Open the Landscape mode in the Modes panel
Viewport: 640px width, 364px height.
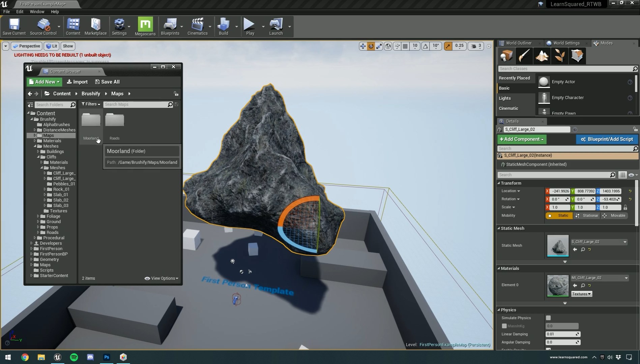(542, 56)
